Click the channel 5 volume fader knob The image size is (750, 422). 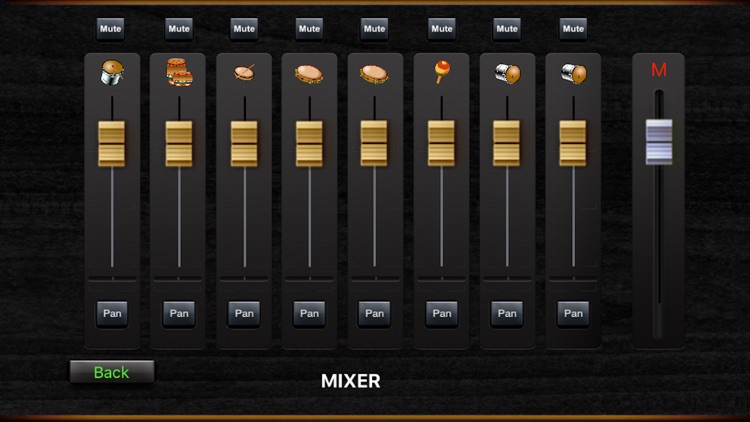[374, 144]
